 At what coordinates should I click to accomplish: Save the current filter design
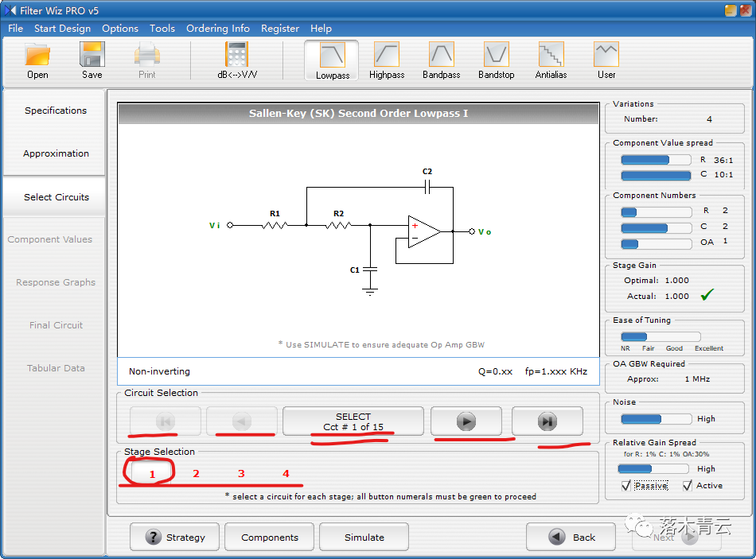click(92, 61)
